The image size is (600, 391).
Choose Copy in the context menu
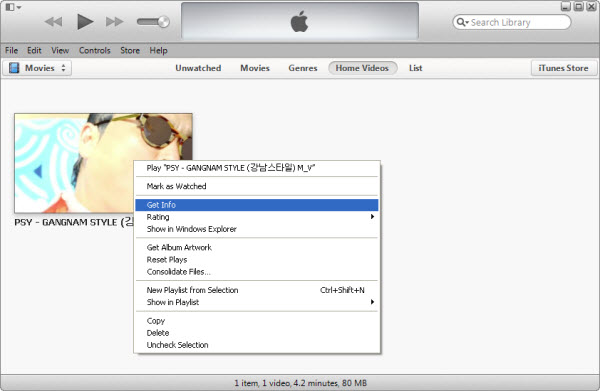pos(257,321)
